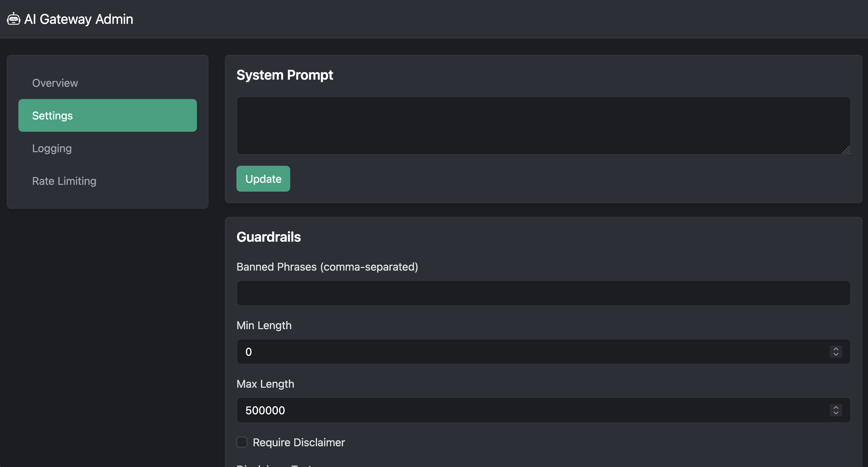
Task: Focus the Min Length number field
Action: click(x=531, y=352)
